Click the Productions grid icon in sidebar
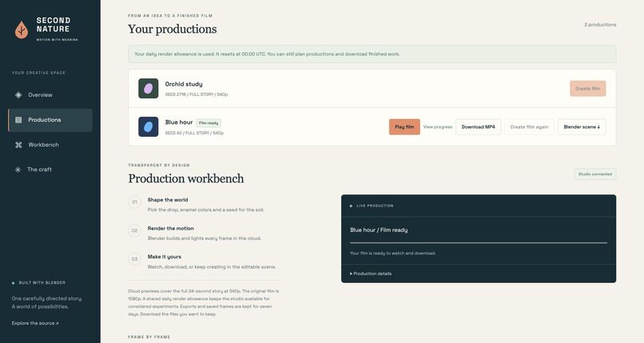This screenshot has height=343, width=644. pos(18,120)
